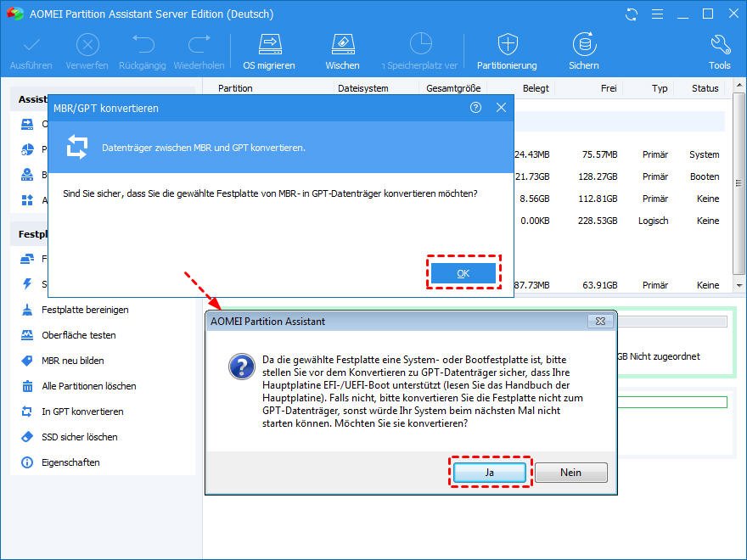The width and height of the screenshot is (747, 560).
Task: Click the SSD sicher löschen eraser icon
Action: point(27,437)
